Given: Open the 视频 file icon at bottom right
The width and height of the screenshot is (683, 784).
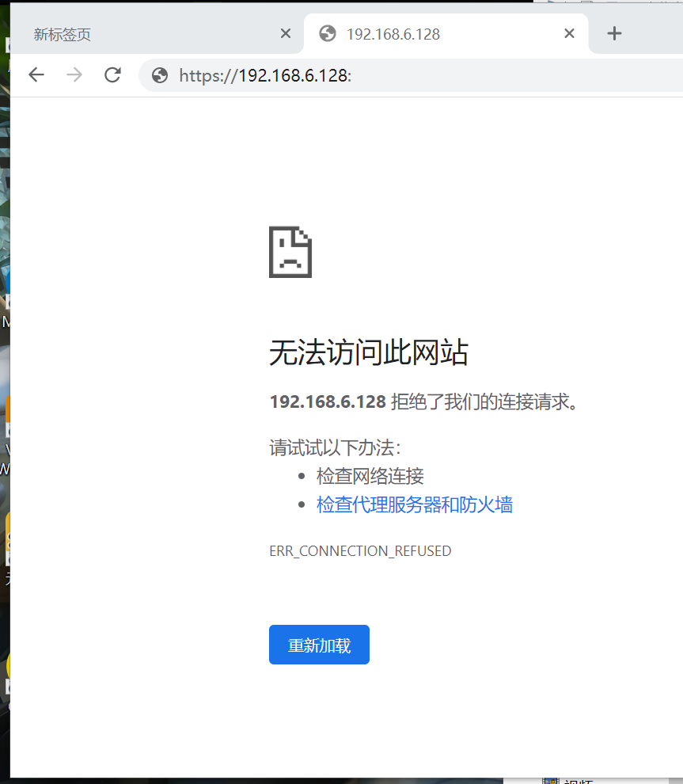Looking at the screenshot, I should [552, 780].
